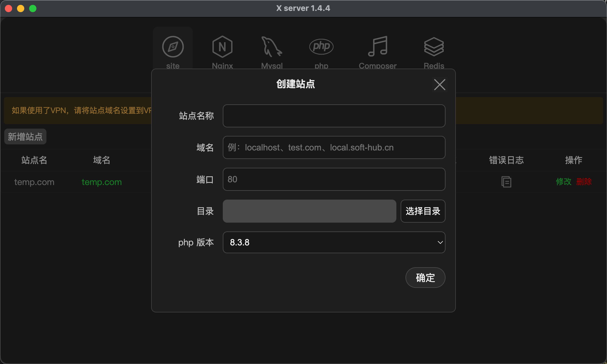Click the red 删除 link
Viewport: 607px width, 364px height.
pos(584,182)
